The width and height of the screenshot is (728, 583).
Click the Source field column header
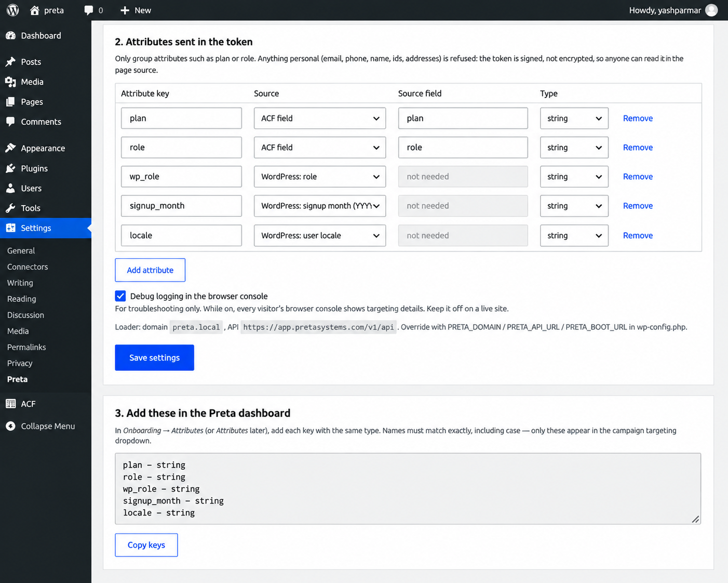click(x=420, y=94)
